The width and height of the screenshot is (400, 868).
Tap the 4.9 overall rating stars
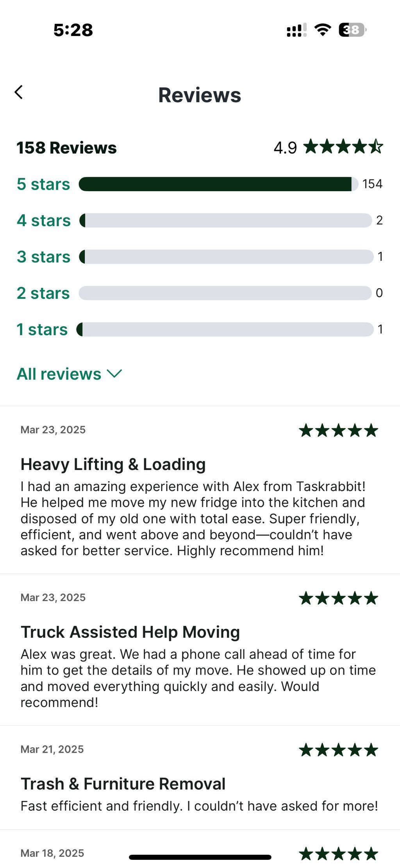click(x=343, y=147)
